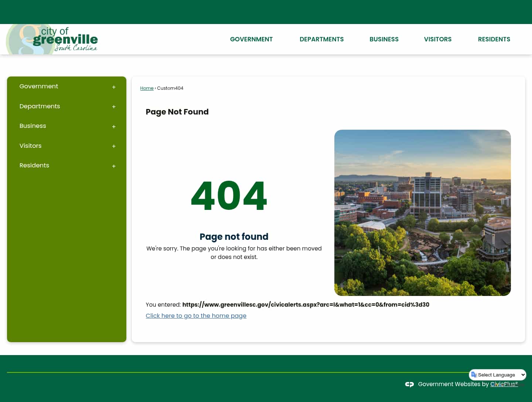
Task: Click the Greenville skyline photo
Action: 422,213
